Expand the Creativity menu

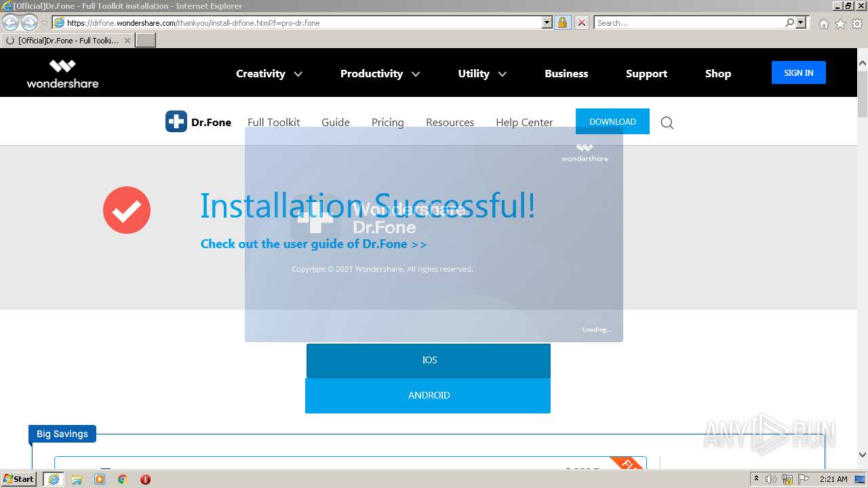tap(269, 74)
